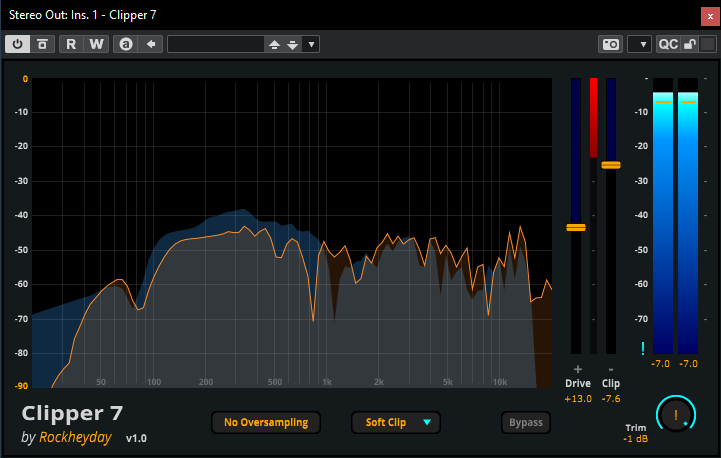Click the copy settings arrow icon

[x=150, y=44]
